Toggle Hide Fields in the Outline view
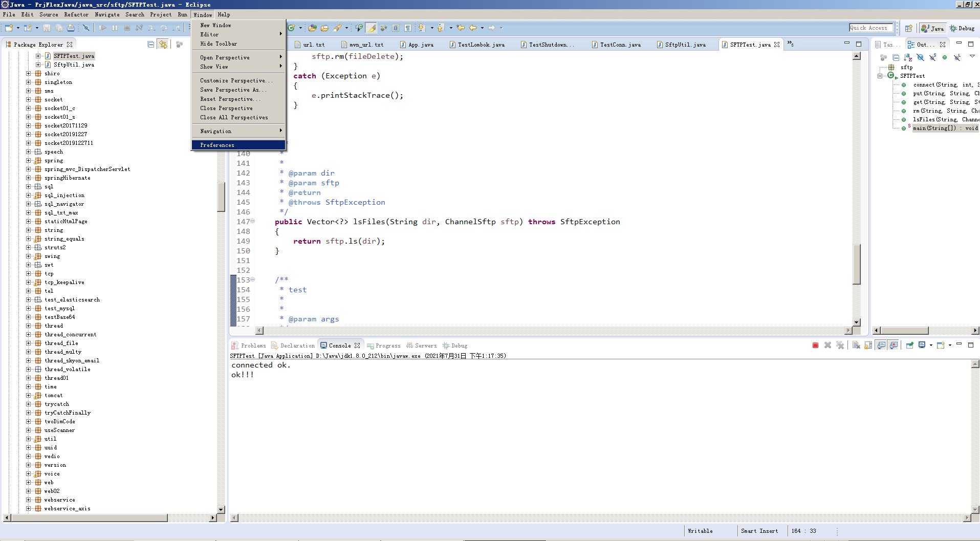 pos(920,57)
